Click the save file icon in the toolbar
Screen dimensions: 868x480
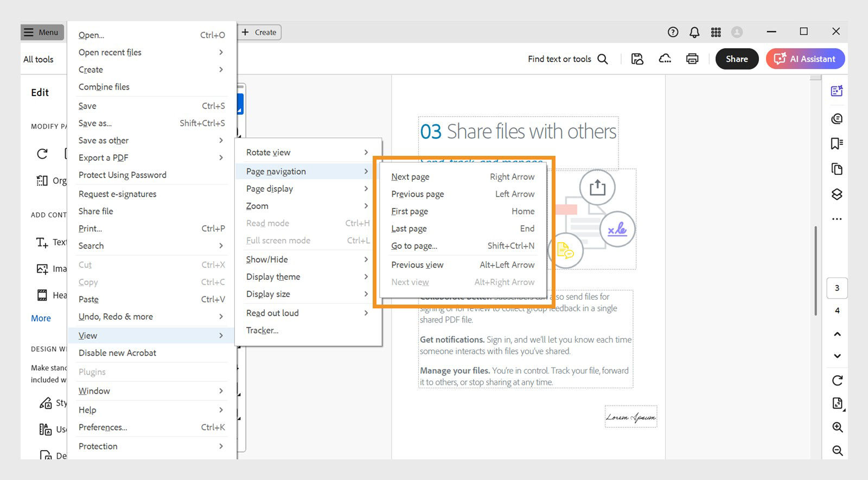(637, 59)
